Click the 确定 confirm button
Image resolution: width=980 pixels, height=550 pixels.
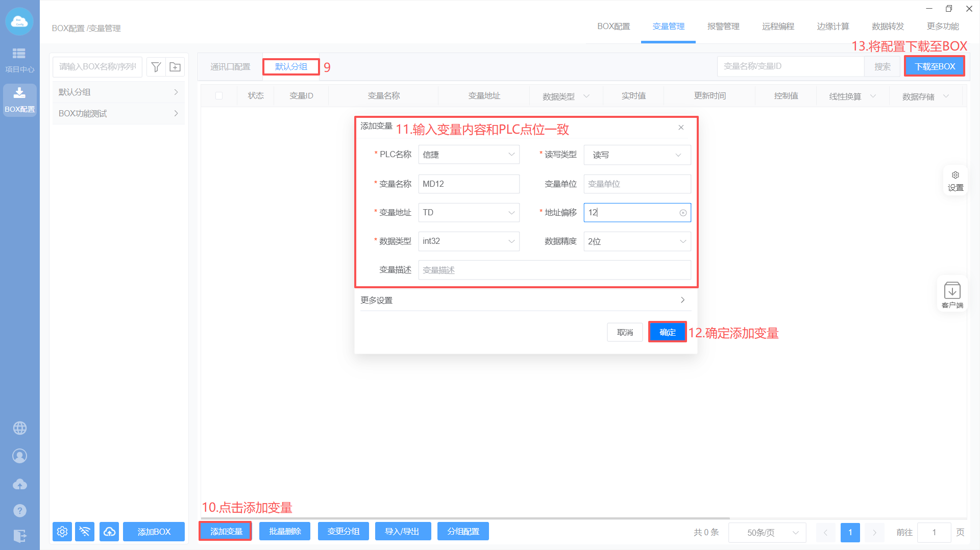click(667, 332)
